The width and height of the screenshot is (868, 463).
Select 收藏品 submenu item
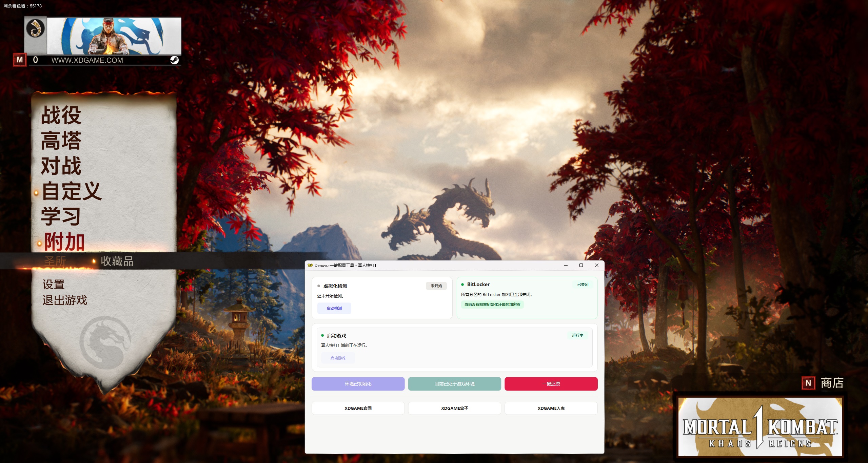pyautogui.click(x=117, y=261)
